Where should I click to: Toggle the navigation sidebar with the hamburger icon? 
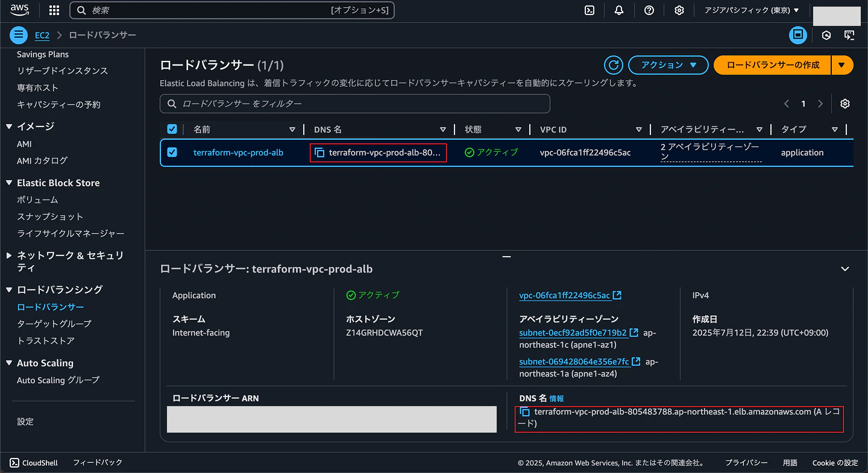tap(18, 35)
